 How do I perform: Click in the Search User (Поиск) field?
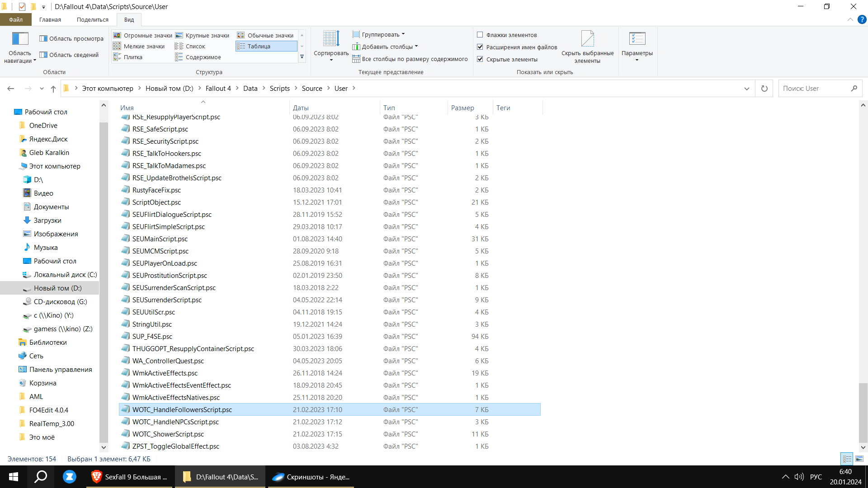coord(814,89)
